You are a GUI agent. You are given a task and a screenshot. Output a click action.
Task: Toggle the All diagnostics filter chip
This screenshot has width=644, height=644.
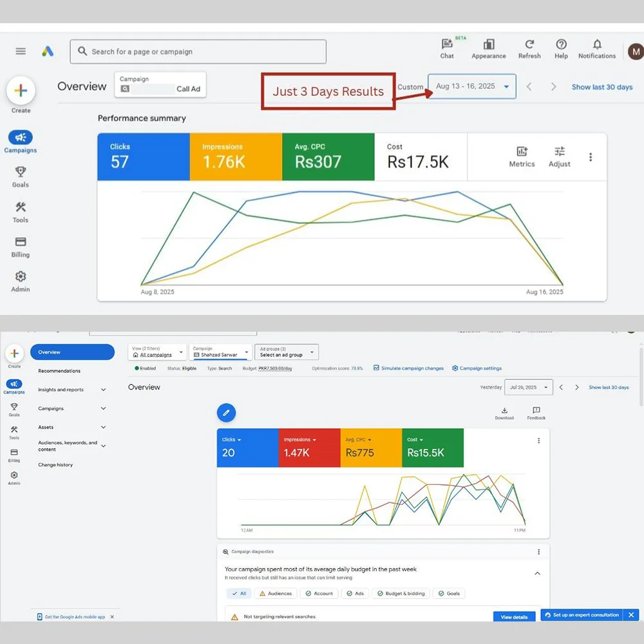[x=239, y=593]
